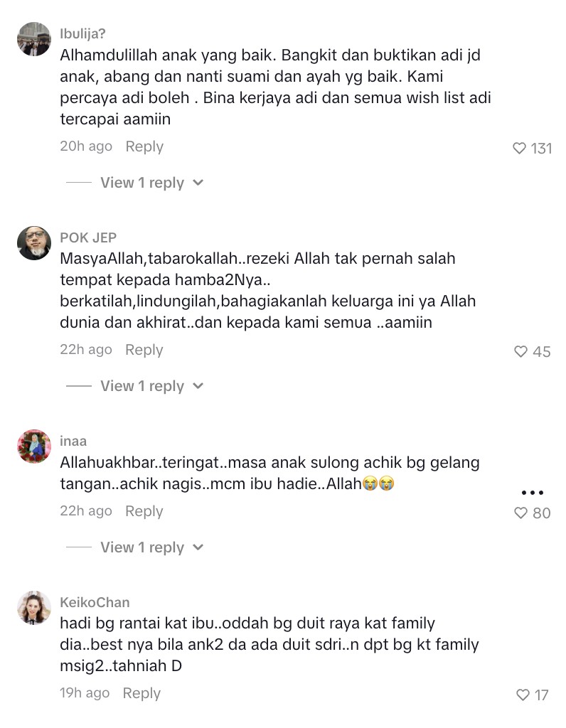The image size is (566, 728).
Task: Open inaa username link
Action: coord(73,441)
